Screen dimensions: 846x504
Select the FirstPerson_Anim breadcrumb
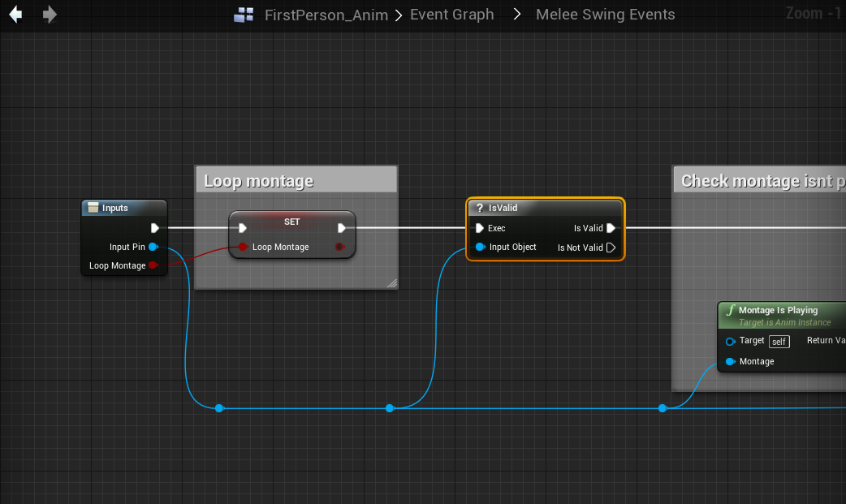click(326, 15)
